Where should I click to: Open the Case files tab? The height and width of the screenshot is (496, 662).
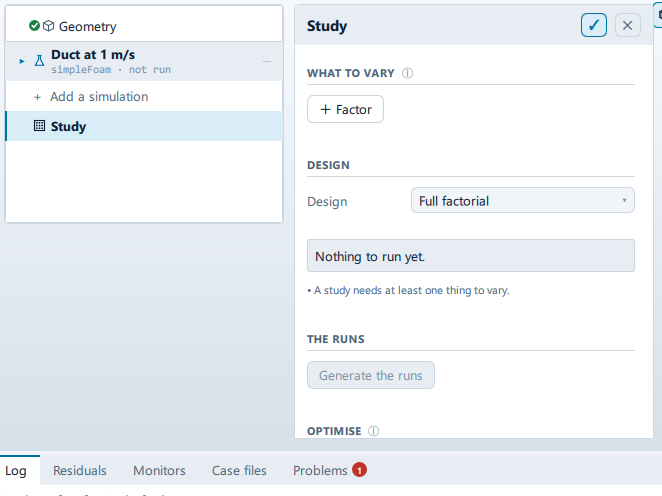(239, 470)
